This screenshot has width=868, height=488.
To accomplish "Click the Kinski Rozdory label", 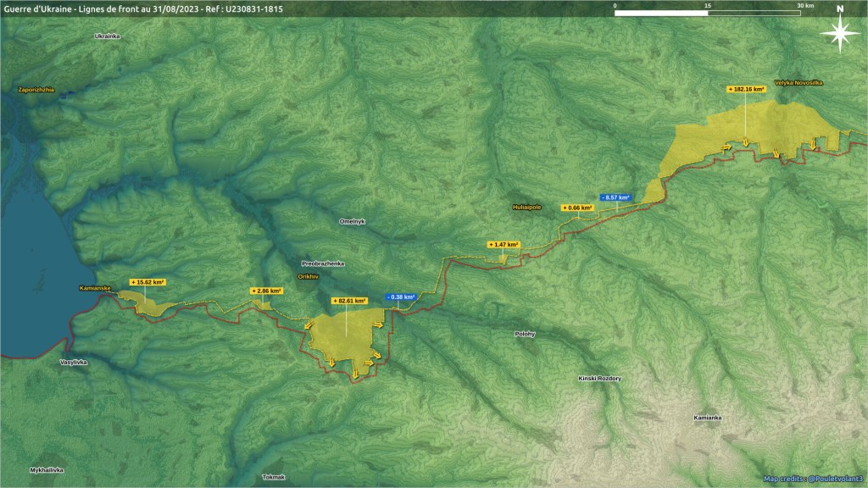I will click(x=600, y=379).
